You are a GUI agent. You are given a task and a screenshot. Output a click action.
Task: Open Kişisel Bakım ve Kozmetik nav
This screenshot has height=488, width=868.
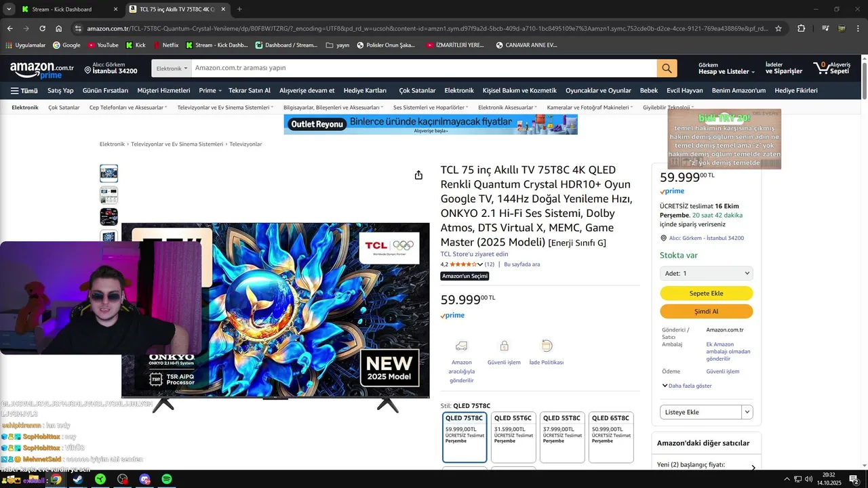[x=519, y=90]
